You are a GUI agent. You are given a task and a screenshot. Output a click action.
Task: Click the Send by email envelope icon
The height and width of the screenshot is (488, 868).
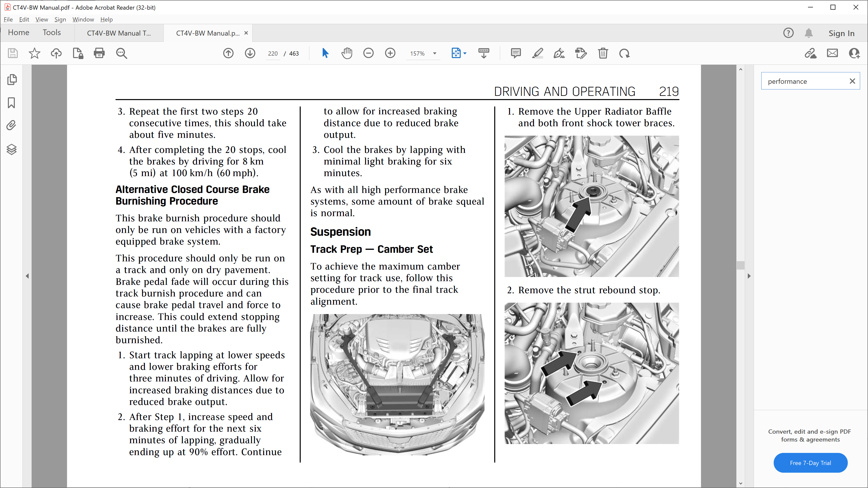point(832,53)
